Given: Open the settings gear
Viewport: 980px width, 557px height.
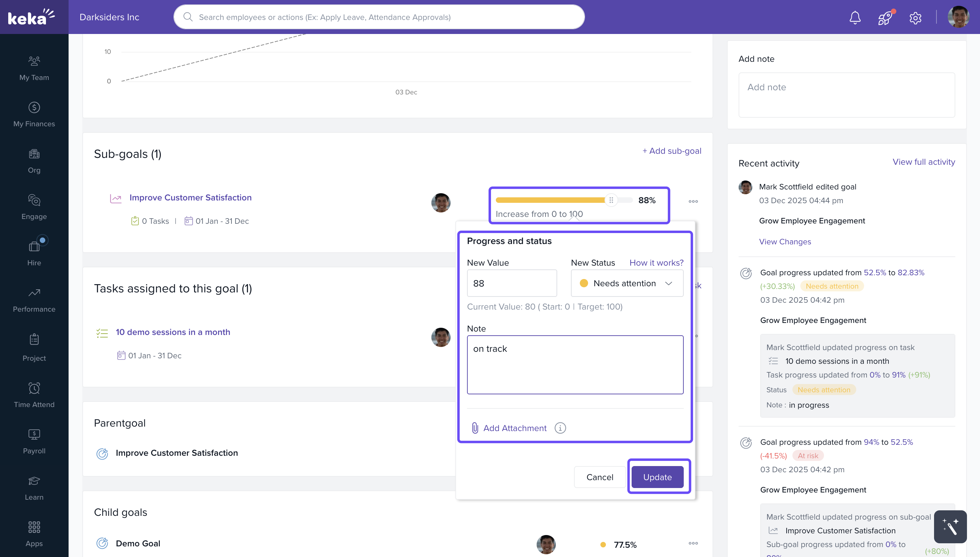Looking at the screenshot, I should (915, 18).
